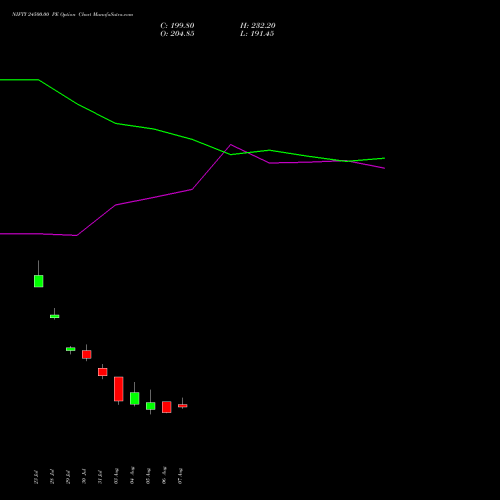The width and height of the screenshot is (500, 500).
Task: Select the 29 Jul date label
Action: point(68,476)
